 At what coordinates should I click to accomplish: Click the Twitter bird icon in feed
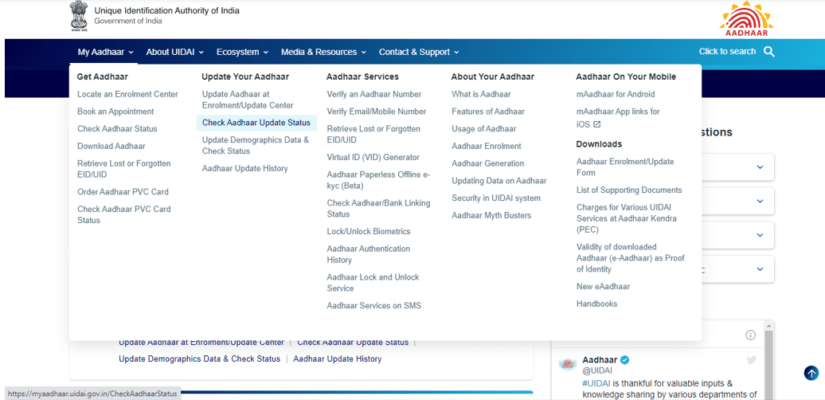pyautogui.click(x=751, y=360)
